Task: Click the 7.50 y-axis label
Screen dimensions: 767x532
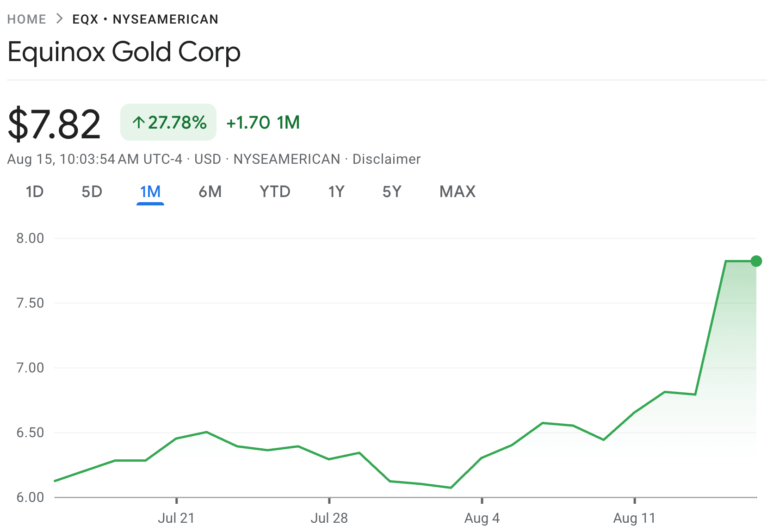Action: [30, 303]
